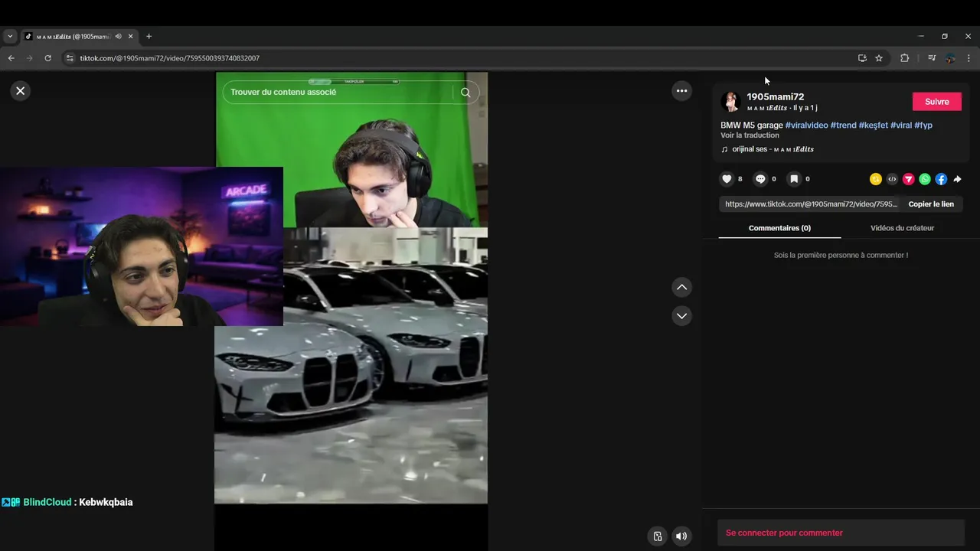Reload the TikTok page
The height and width of the screenshot is (551, 980).
(x=48, y=58)
